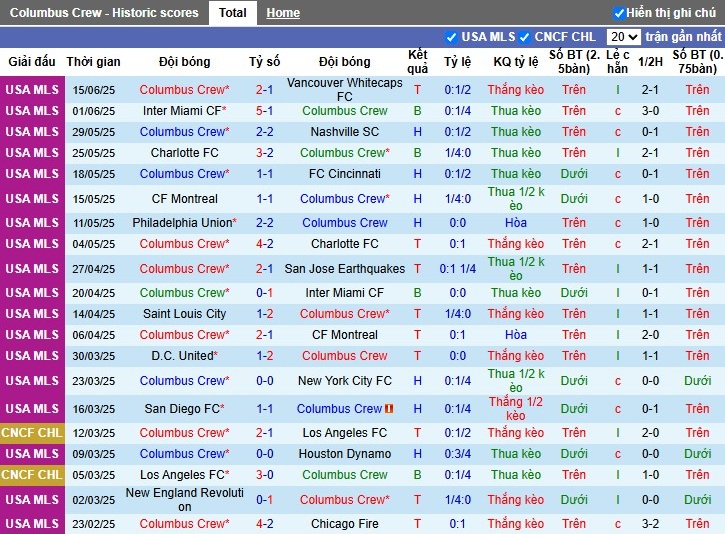Click 'Hòa' odds result on Philadelphia Union row

[x=516, y=223]
